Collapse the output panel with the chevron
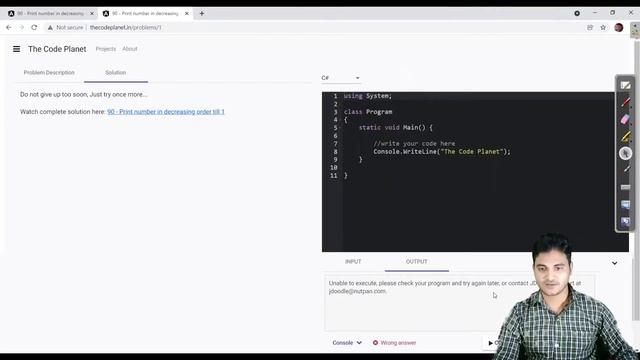Image resolution: width=640 pixels, height=360 pixels. coord(614,263)
